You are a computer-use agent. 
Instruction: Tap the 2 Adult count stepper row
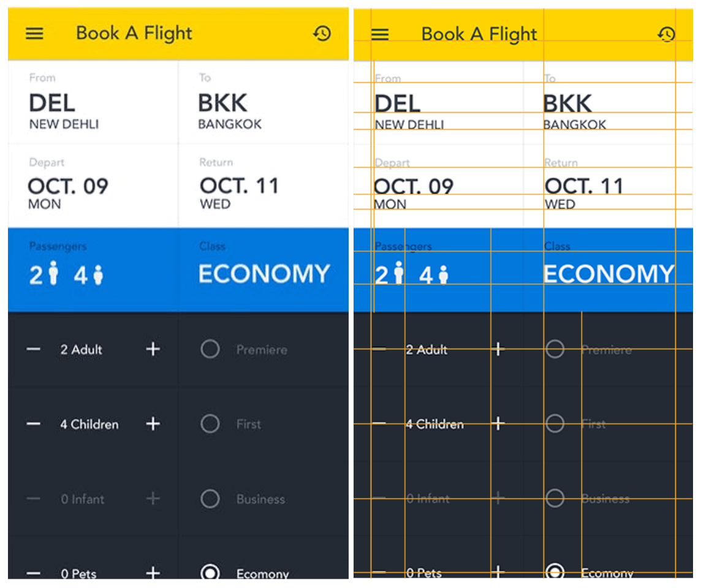coord(81,349)
